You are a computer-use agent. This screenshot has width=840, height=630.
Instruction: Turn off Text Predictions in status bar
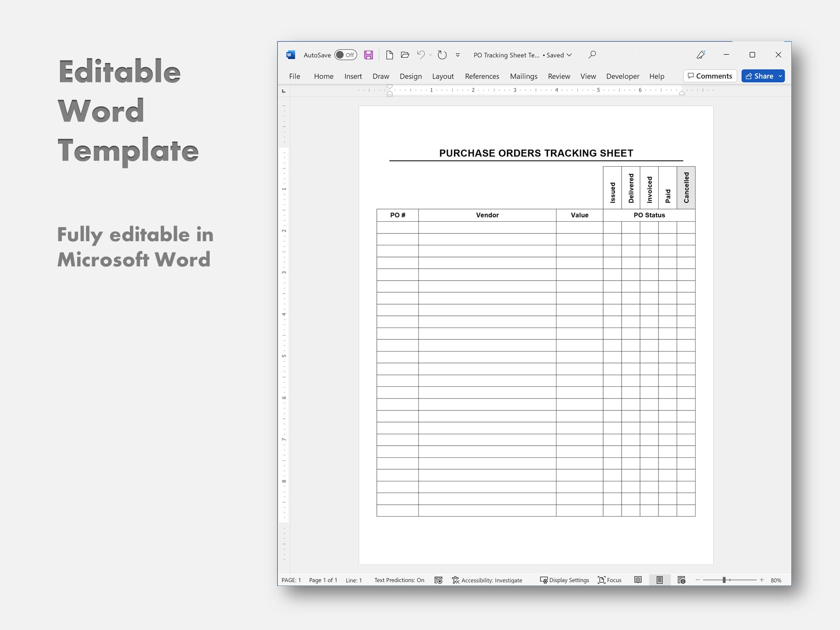(399, 580)
